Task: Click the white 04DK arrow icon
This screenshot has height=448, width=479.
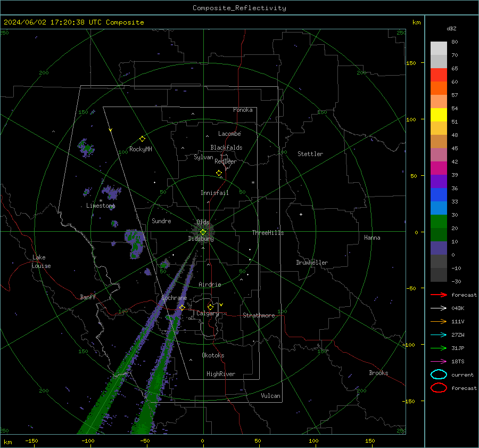Action: click(x=439, y=308)
